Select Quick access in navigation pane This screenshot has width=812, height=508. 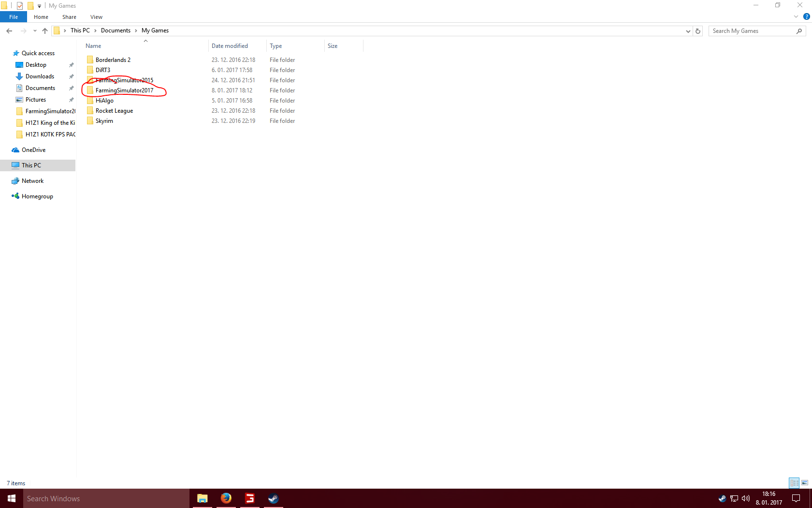[x=38, y=53]
